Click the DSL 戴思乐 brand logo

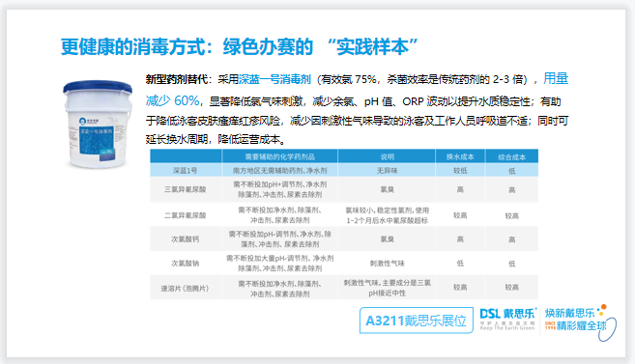tap(507, 320)
